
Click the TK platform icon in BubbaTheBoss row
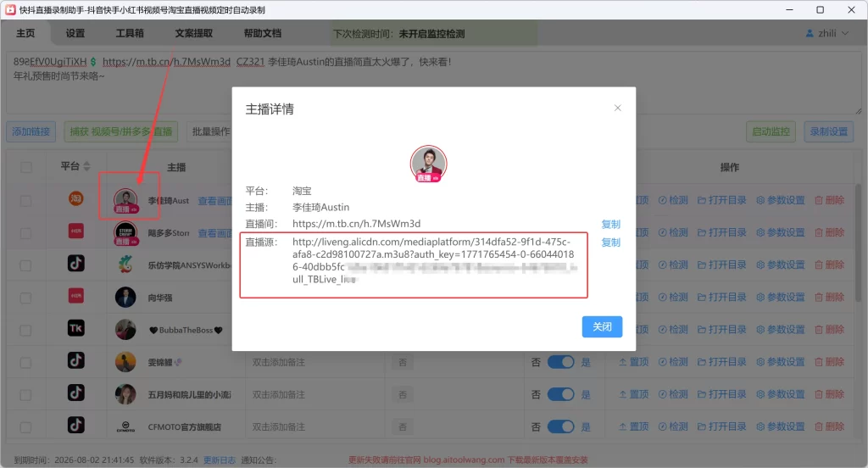(75, 328)
